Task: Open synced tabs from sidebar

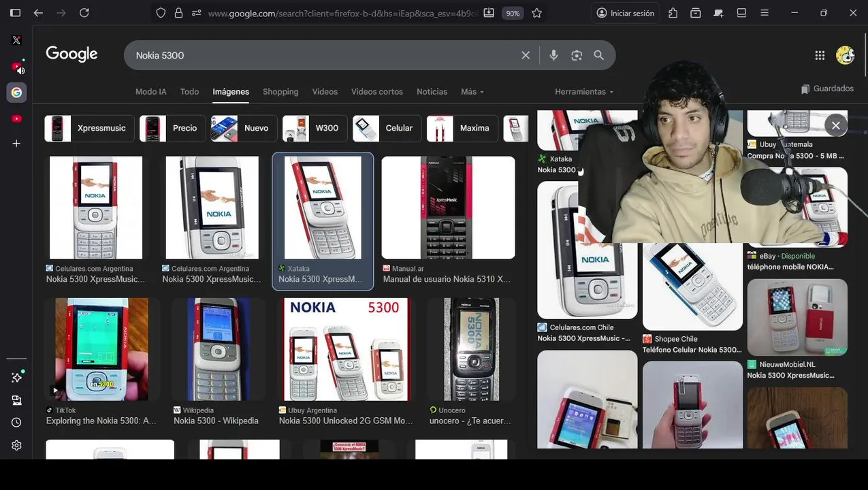Action: tap(16, 400)
